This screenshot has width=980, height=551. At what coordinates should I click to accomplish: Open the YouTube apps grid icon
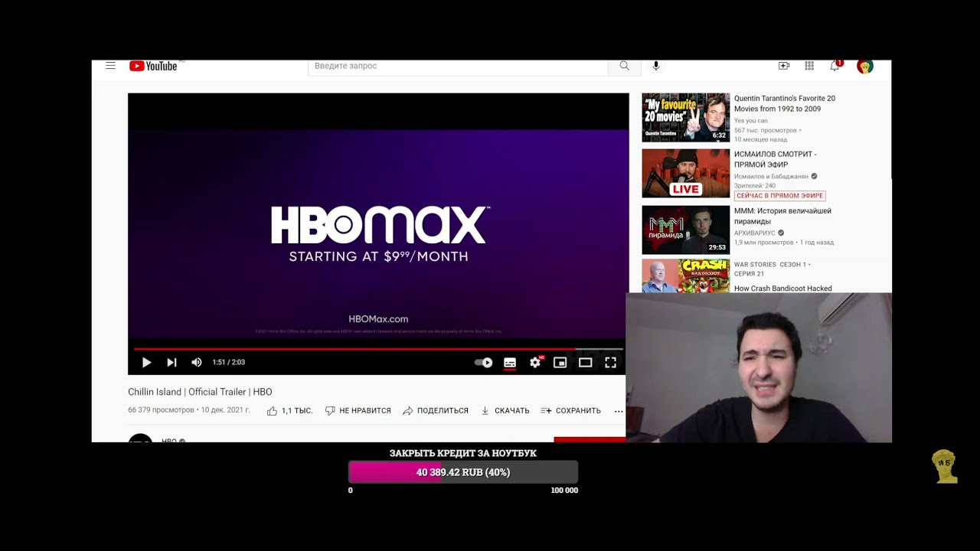(809, 66)
